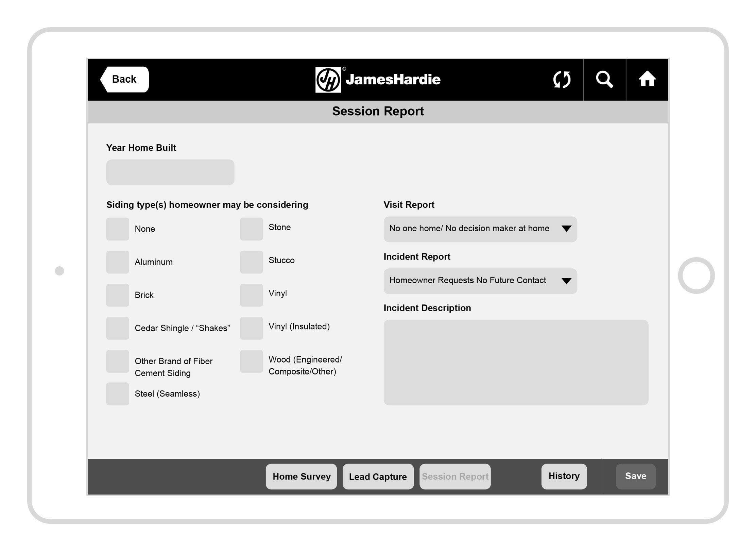
Task: Click the JamesHardie home icon
Action: pyautogui.click(x=647, y=78)
